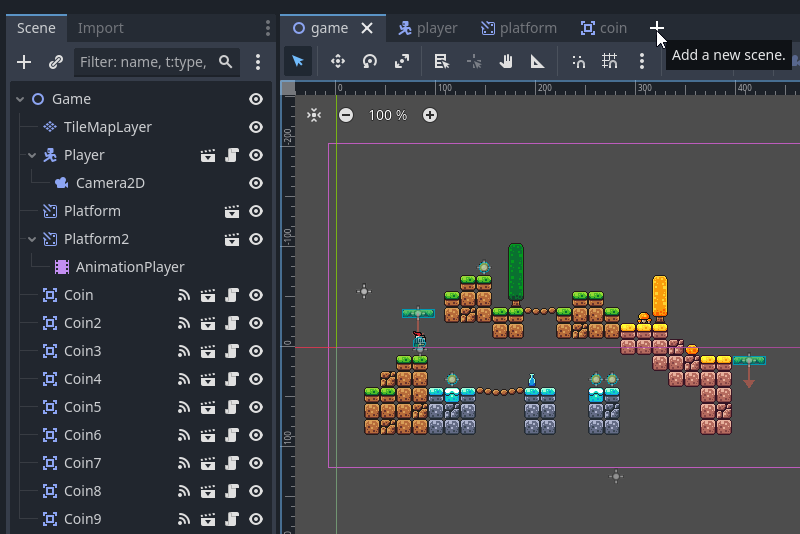This screenshot has height=534, width=800.
Task: Open the script attached to Player
Action: 232,155
